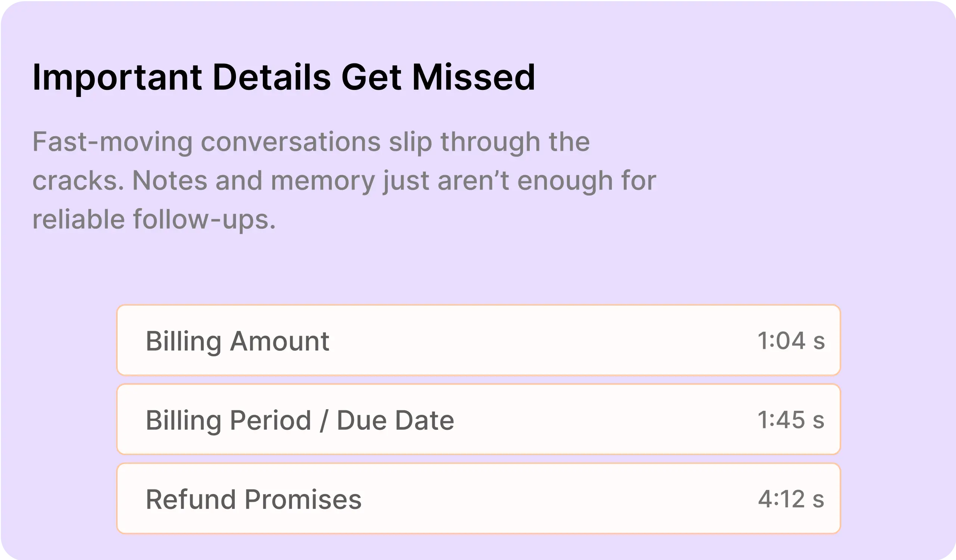Click the word Missed in the heading
Viewport: 956px width, 560px height.
(473, 77)
